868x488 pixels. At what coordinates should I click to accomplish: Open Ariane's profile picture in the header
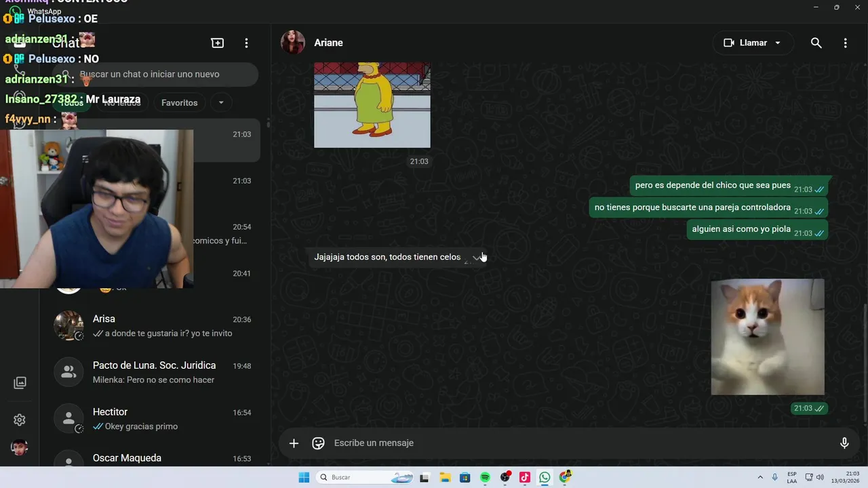[x=293, y=42]
